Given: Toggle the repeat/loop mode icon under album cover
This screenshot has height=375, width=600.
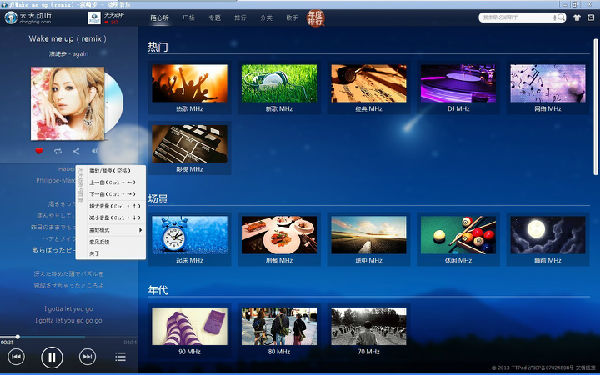Looking at the screenshot, I should [58, 151].
